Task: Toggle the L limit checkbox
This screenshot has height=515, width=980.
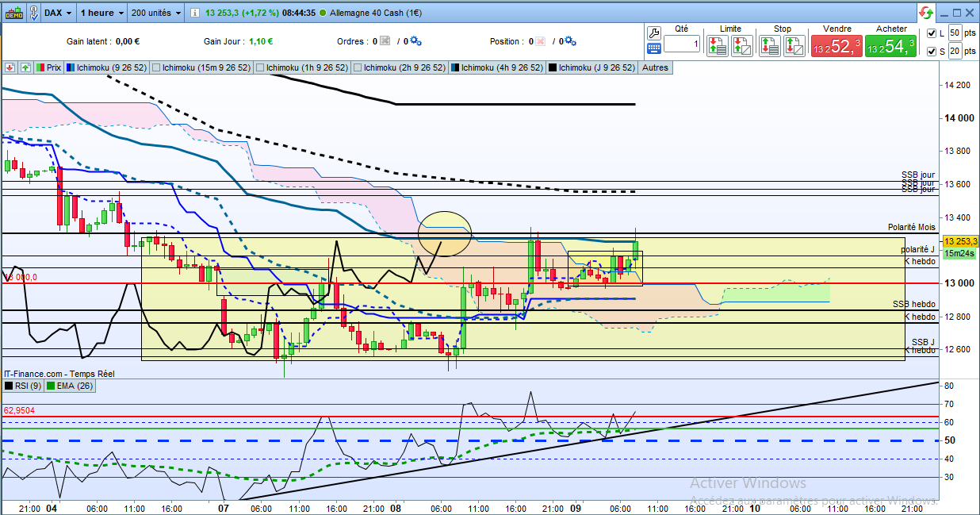Action: [931, 33]
